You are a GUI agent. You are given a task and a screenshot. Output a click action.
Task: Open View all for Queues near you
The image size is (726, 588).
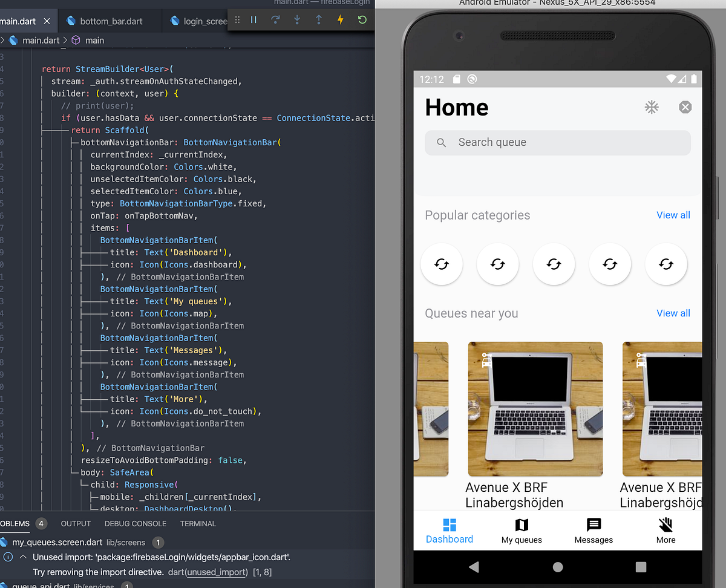[673, 313]
